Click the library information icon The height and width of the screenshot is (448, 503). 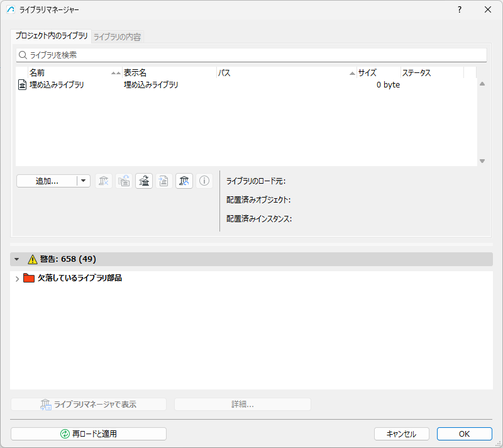[204, 181]
